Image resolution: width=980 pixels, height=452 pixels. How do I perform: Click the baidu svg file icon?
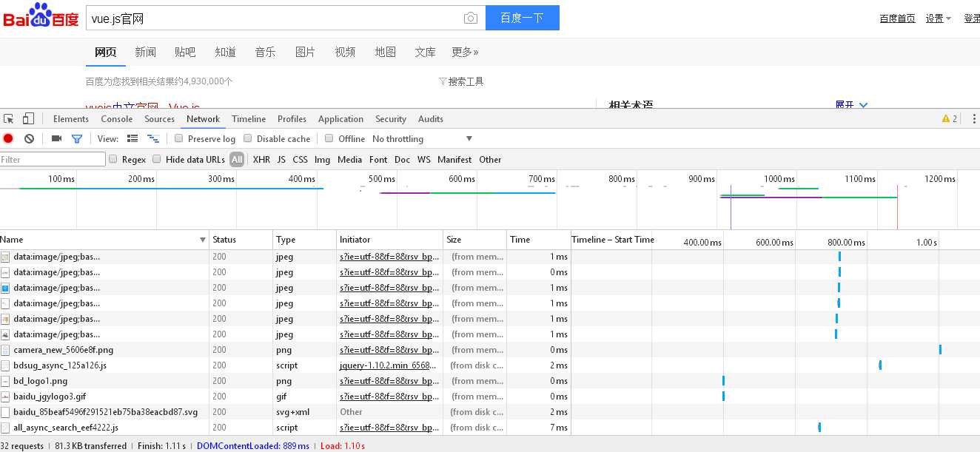tap(6, 412)
